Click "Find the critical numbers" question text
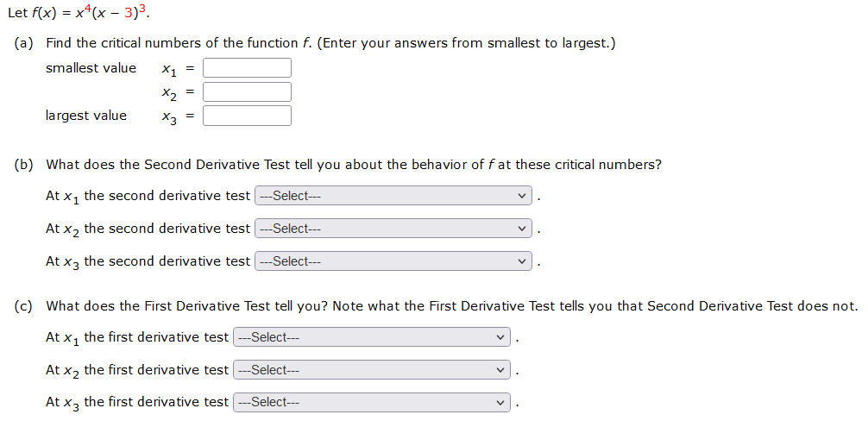This screenshot has width=868, height=427. 330,43
